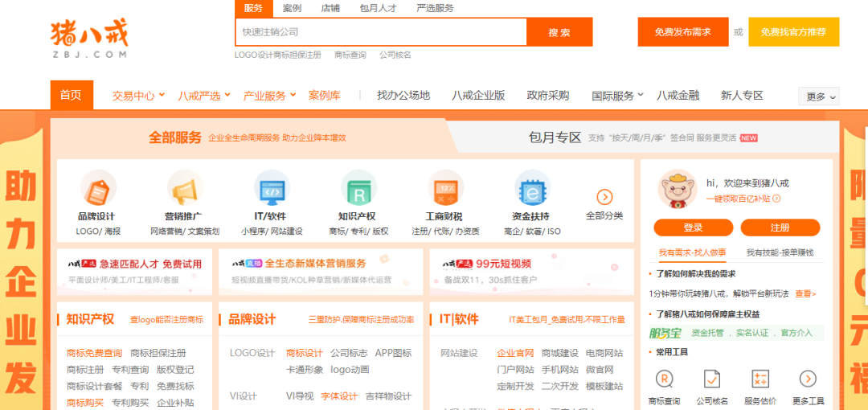868x410 pixels.
Task: Open the 工商财税 calculator icon
Action: [445, 188]
